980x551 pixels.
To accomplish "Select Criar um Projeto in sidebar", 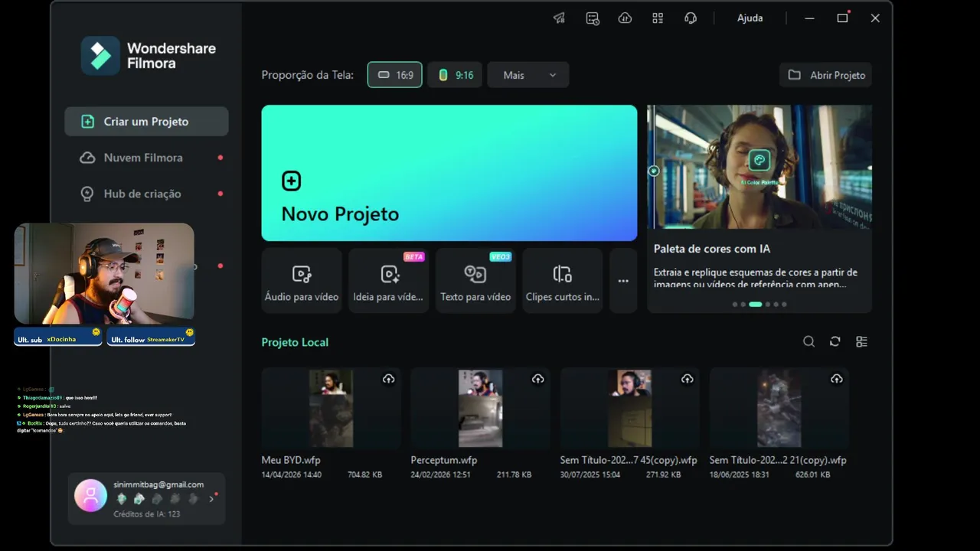I will pyautogui.click(x=146, y=122).
